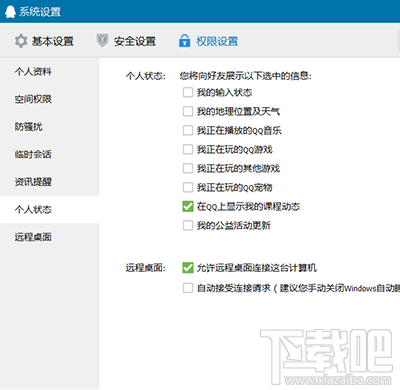This screenshot has height=390, width=400.
Task: Check 我正在玩的其他游戏 option
Action: 188,168
